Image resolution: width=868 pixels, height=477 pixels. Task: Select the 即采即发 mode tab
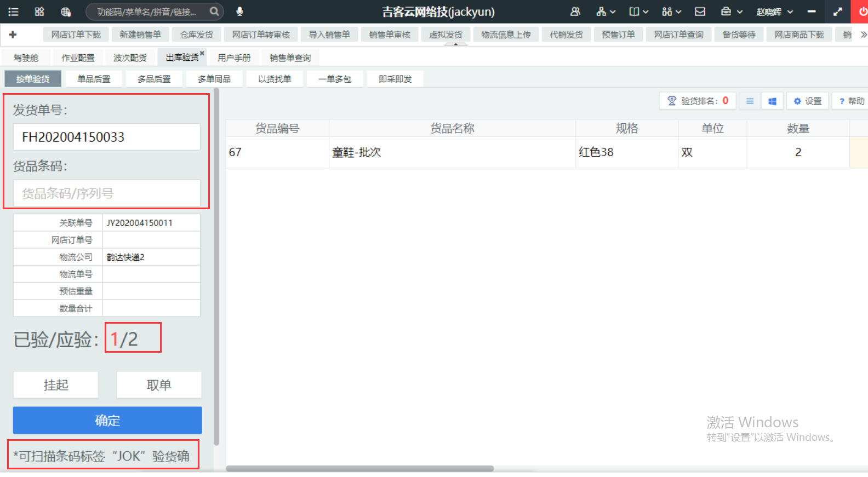tap(395, 79)
